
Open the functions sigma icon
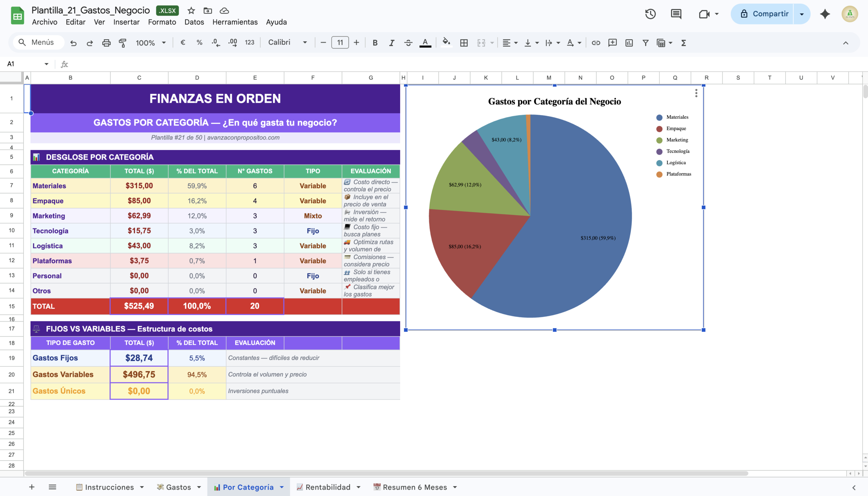pyautogui.click(x=683, y=43)
